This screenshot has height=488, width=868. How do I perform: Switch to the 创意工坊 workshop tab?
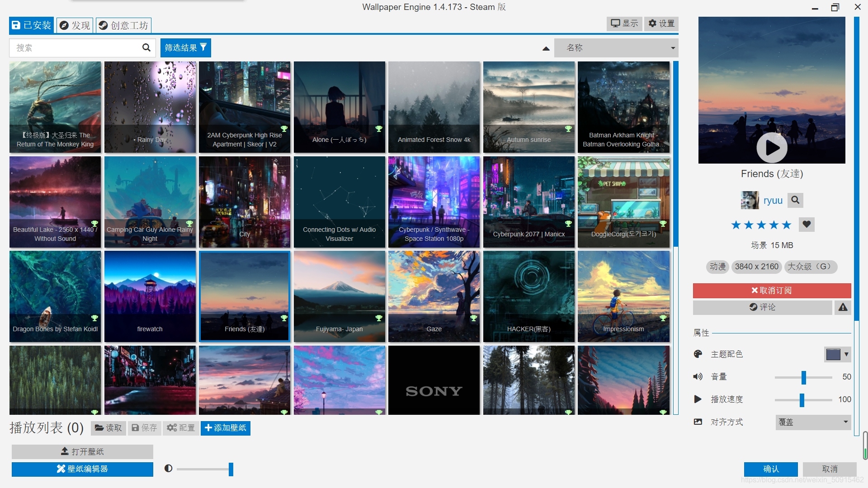click(123, 26)
